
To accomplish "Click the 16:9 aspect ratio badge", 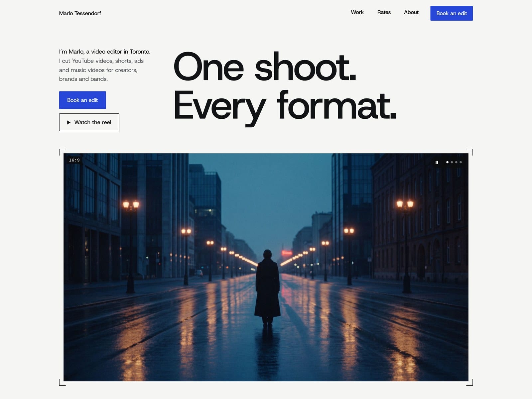I will [x=74, y=160].
